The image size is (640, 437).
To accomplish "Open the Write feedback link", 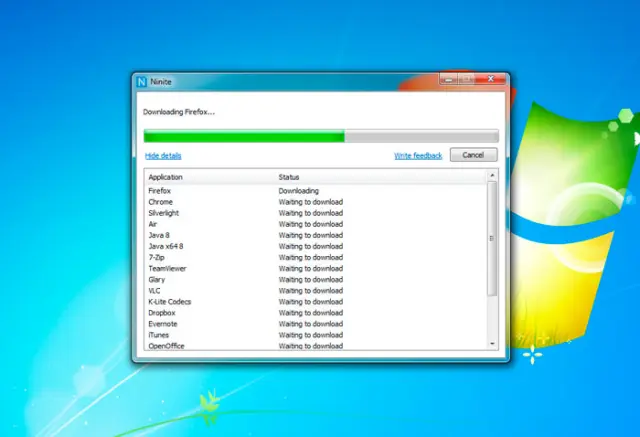I will tap(418, 156).
